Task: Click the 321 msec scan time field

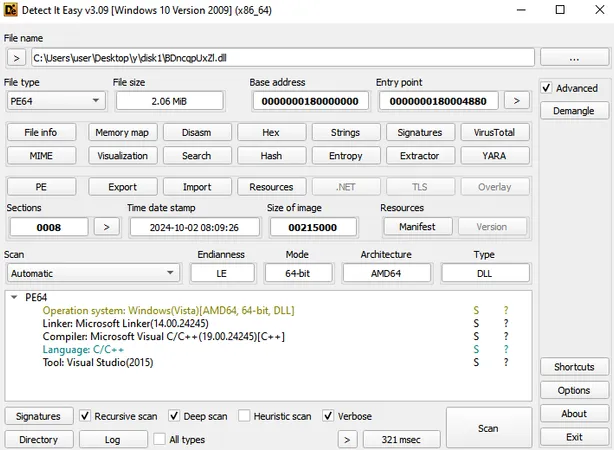Action: 402,439
